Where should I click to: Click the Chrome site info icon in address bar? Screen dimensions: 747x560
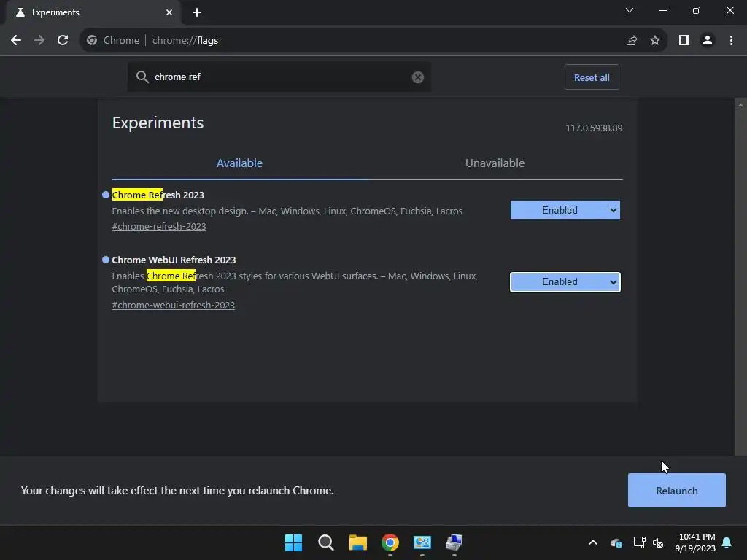click(x=92, y=41)
